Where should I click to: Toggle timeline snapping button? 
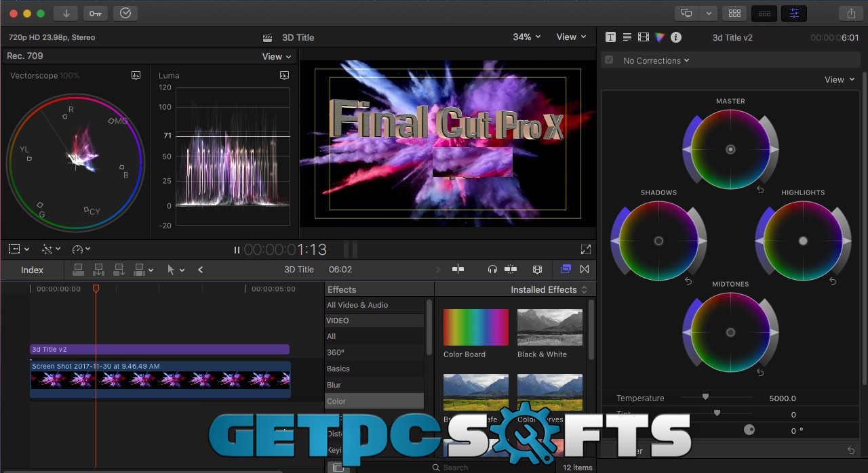(511, 270)
